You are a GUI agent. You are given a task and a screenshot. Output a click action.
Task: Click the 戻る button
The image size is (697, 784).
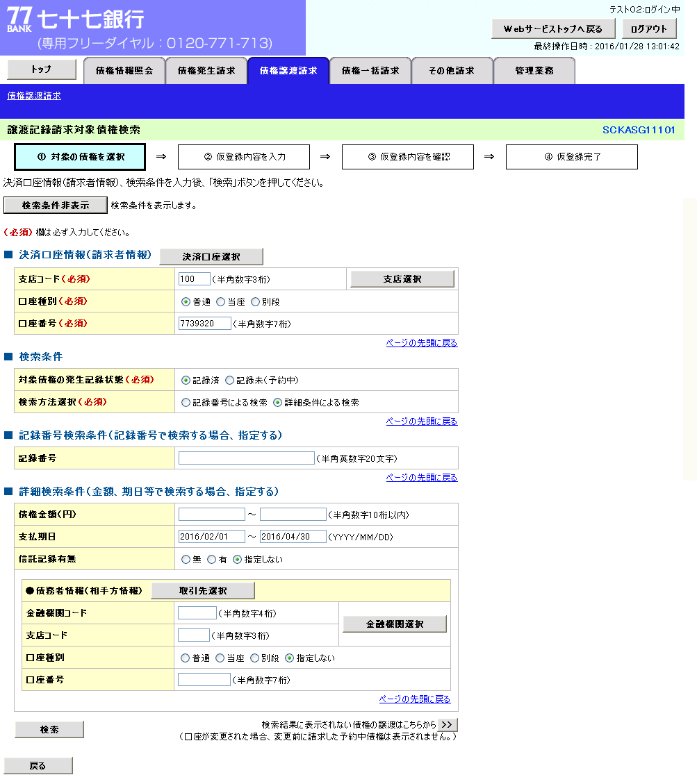click(x=38, y=765)
